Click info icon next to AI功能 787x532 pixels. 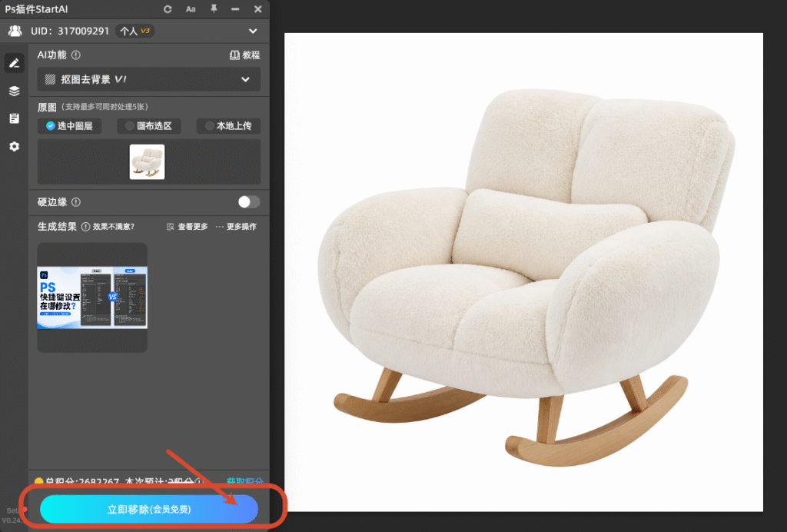76,55
